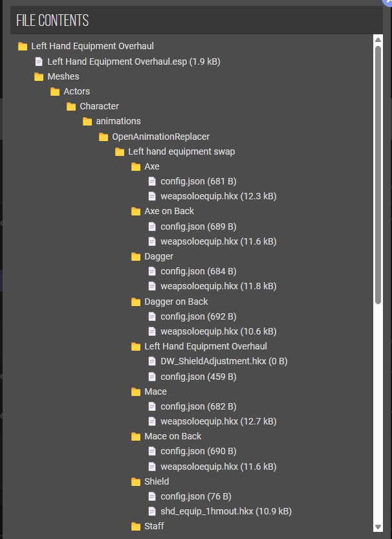
Task: Select the animations folder label
Action: coord(118,122)
